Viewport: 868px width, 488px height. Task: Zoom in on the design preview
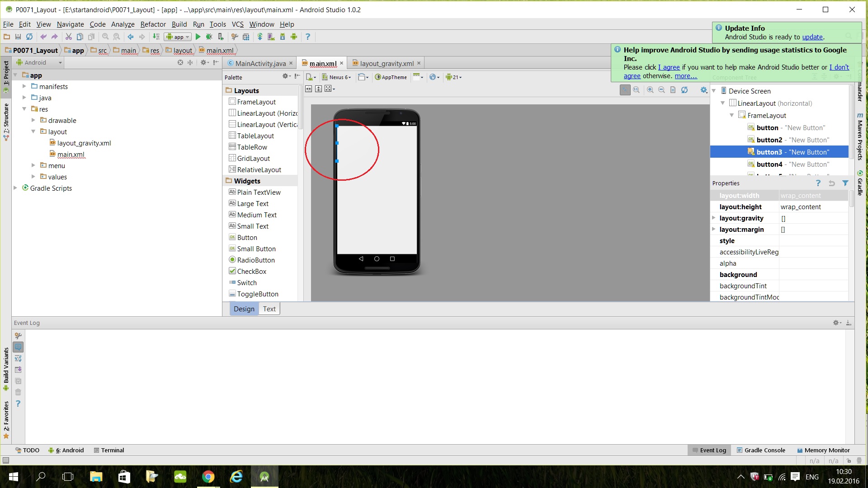(x=650, y=90)
